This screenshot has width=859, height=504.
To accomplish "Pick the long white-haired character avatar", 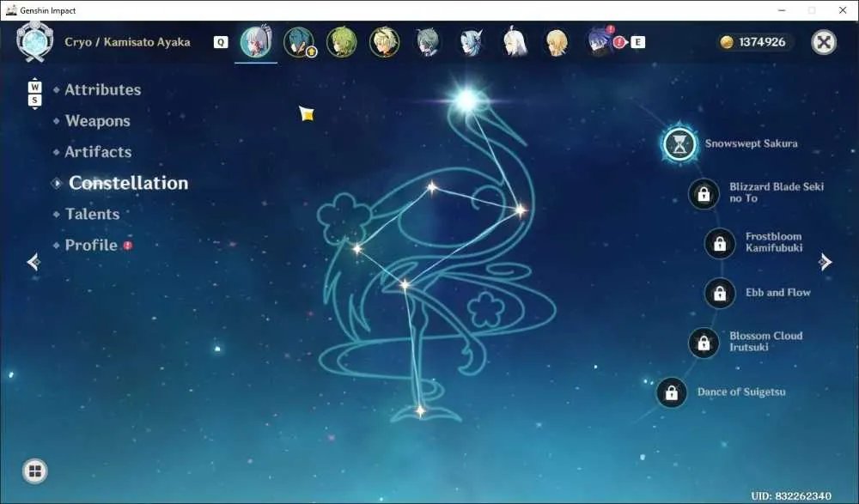I will pyautogui.click(x=514, y=42).
